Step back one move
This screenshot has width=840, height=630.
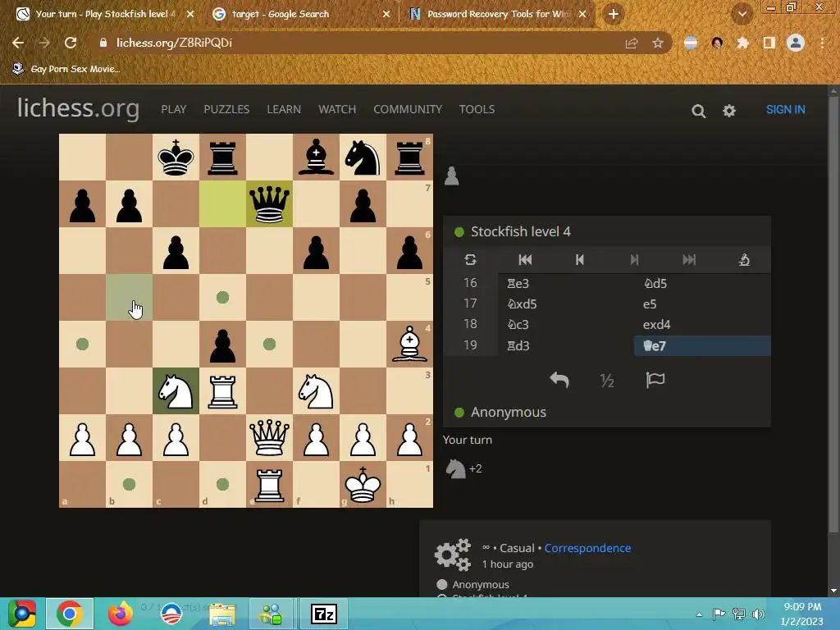pos(580,260)
